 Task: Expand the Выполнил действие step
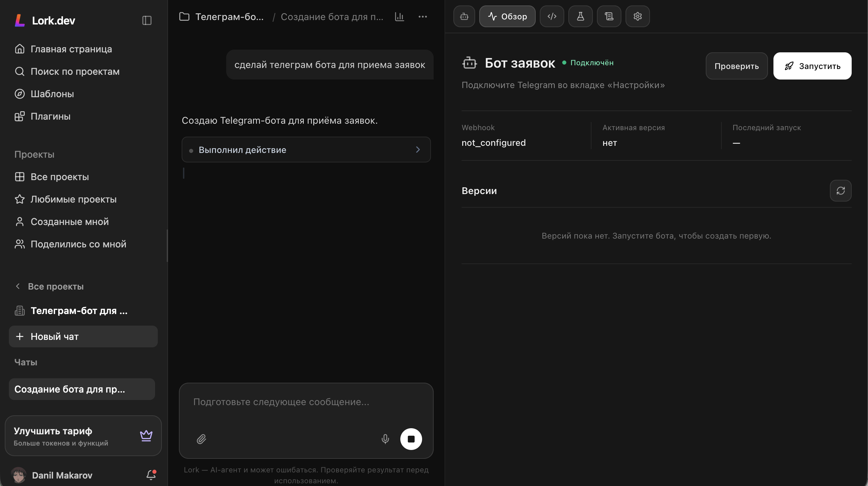tap(306, 150)
